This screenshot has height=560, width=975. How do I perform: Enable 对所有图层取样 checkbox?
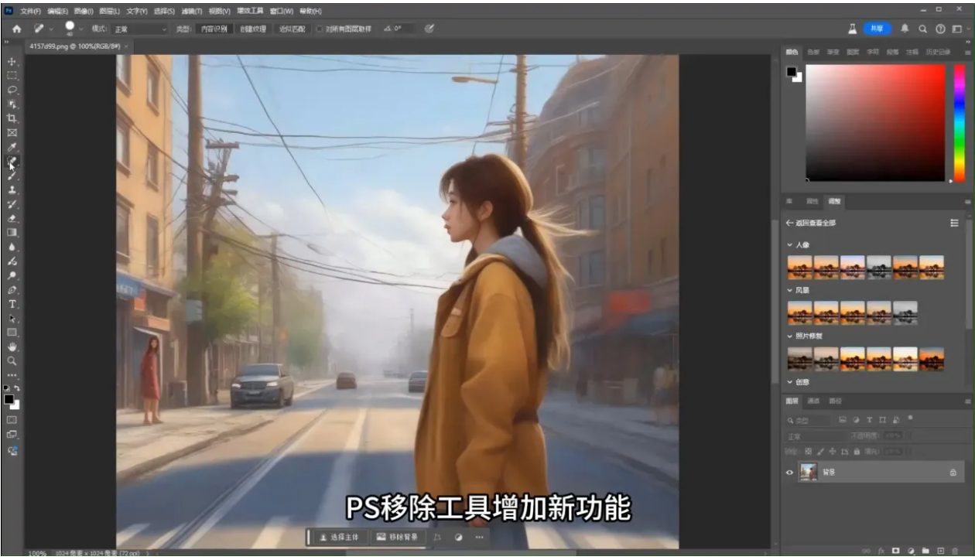coord(319,29)
